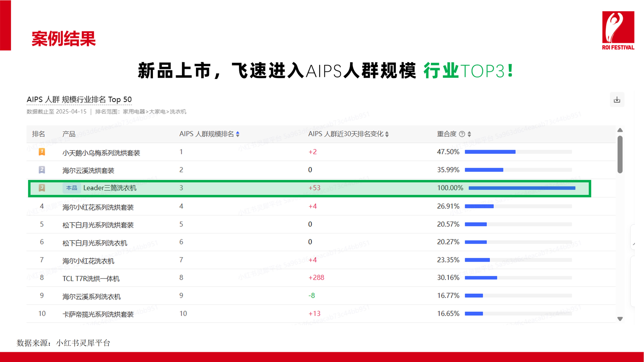Click the vertical scrollbar thumb
This screenshot has width=644, height=362.
[620, 154]
